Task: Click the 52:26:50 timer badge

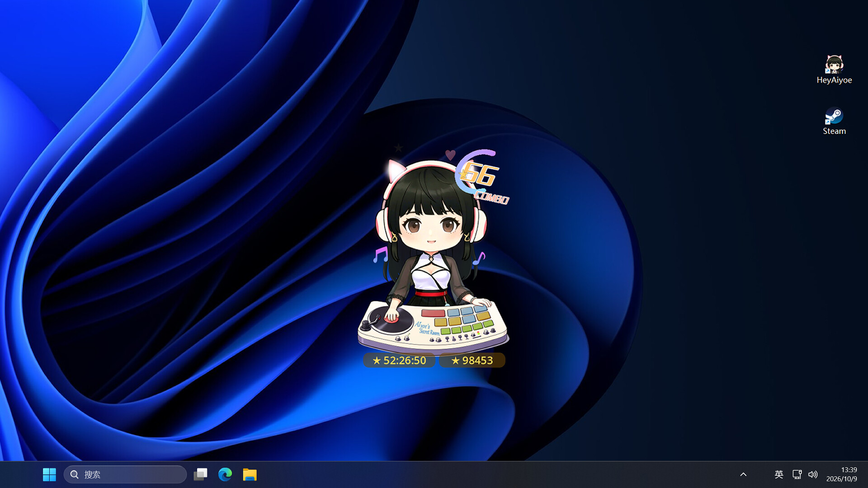Action: tap(399, 360)
